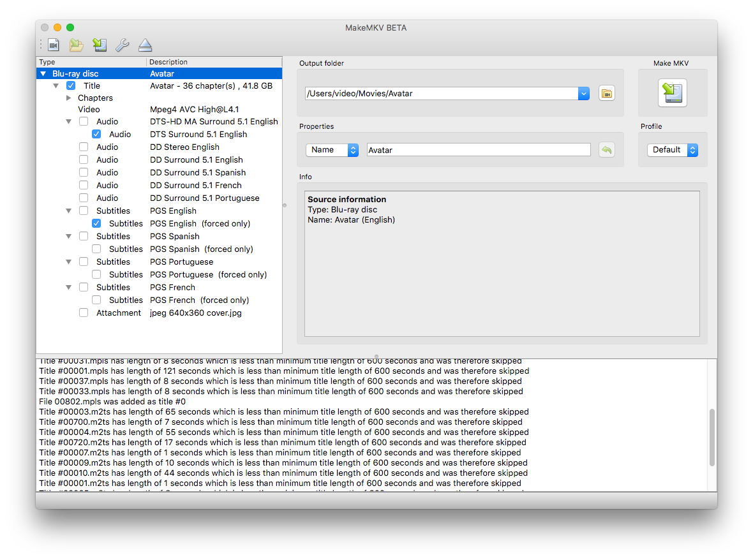753x560 pixels.
Task: Click 'jpeg 640x360 cover.jpg' description
Action: tap(195, 313)
